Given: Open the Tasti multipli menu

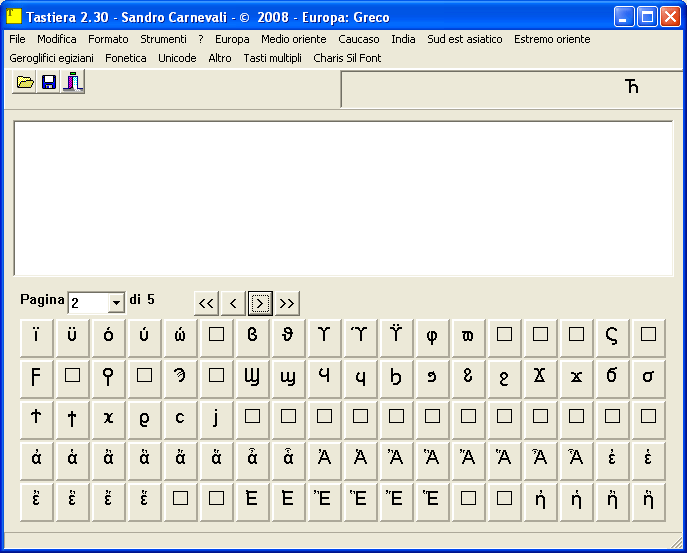Looking at the screenshot, I should 273,58.
